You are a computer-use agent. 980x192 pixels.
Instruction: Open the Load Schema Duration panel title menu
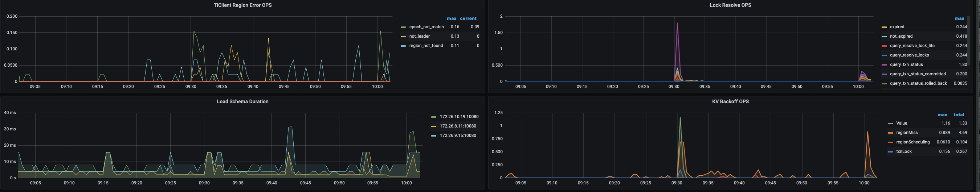[x=242, y=102]
